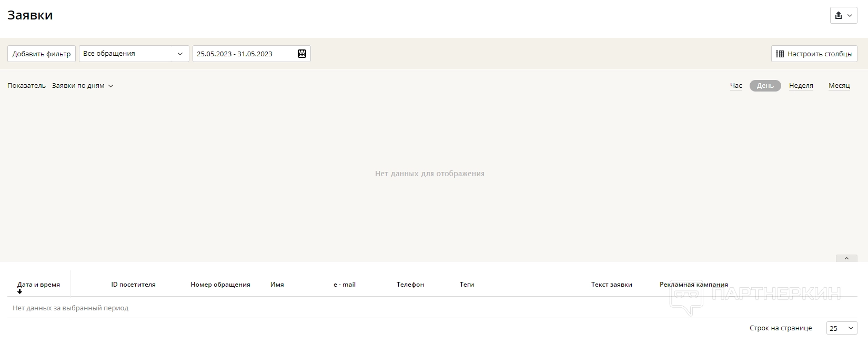Screen dimensions: 868x344
Task: Click the Текст заявки column header
Action: point(612,285)
